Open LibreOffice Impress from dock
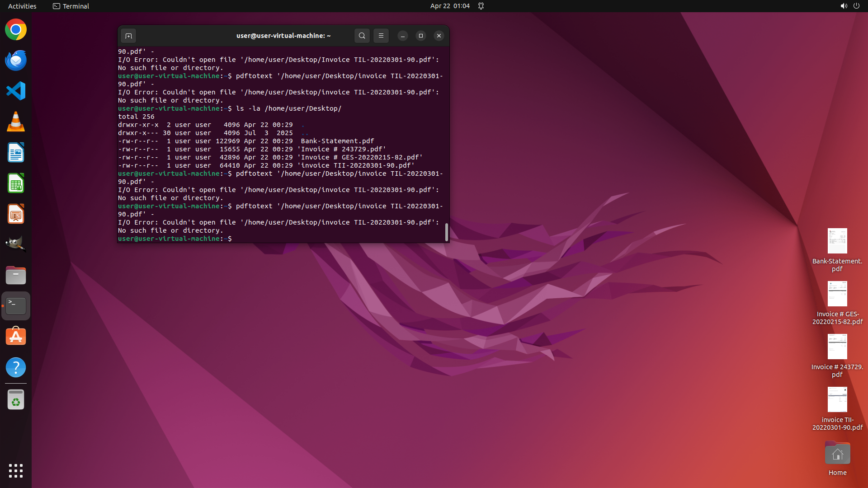This screenshot has height=488, width=868. click(x=16, y=214)
